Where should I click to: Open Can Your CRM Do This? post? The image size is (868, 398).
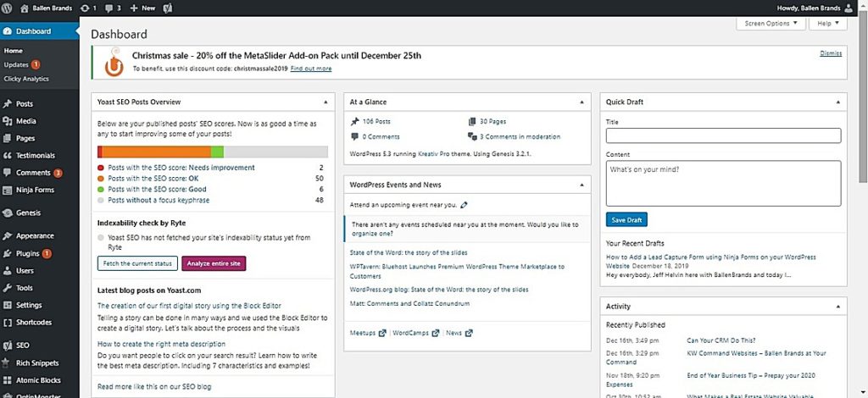(721, 340)
